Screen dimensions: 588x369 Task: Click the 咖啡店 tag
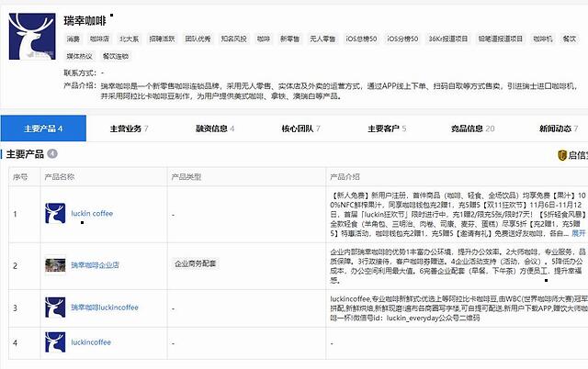point(99,39)
